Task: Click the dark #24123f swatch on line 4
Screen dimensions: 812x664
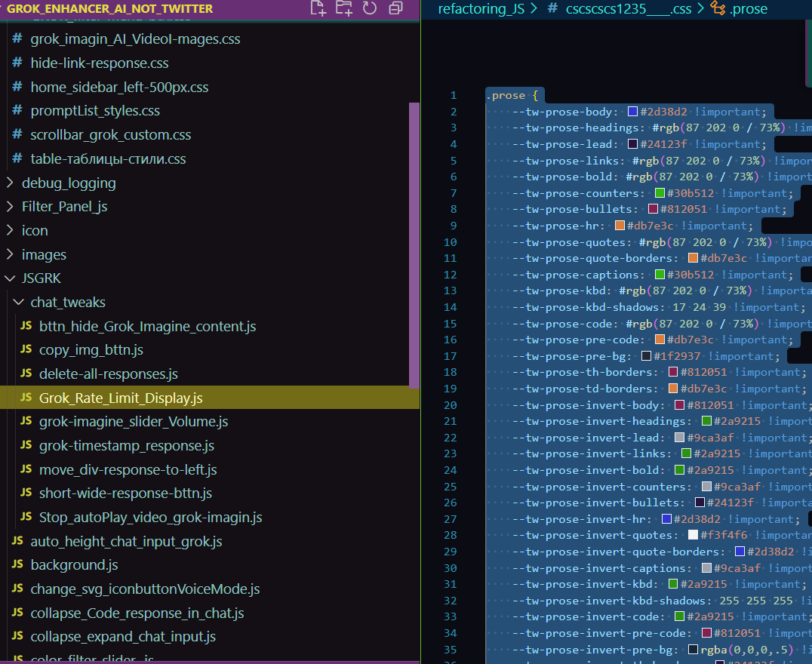Action: [x=632, y=144]
